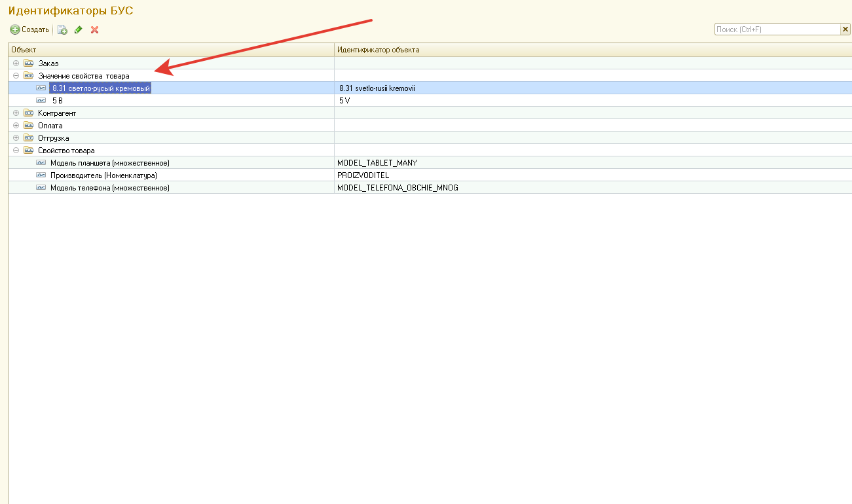This screenshot has height=504, width=852.
Task: Expand the Отгрузка tree group
Action: 16,138
